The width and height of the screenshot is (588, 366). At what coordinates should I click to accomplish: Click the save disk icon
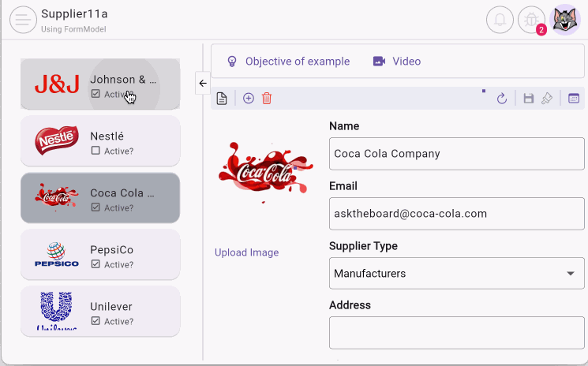tap(529, 99)
